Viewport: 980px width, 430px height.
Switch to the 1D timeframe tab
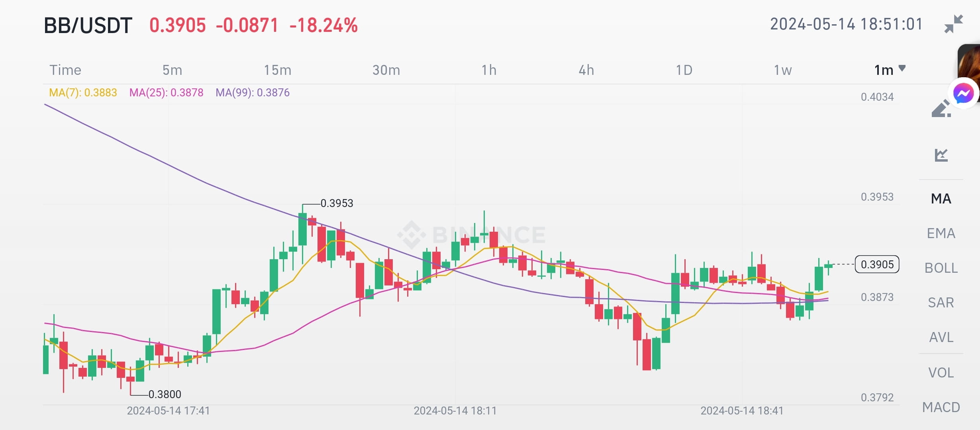684,70
